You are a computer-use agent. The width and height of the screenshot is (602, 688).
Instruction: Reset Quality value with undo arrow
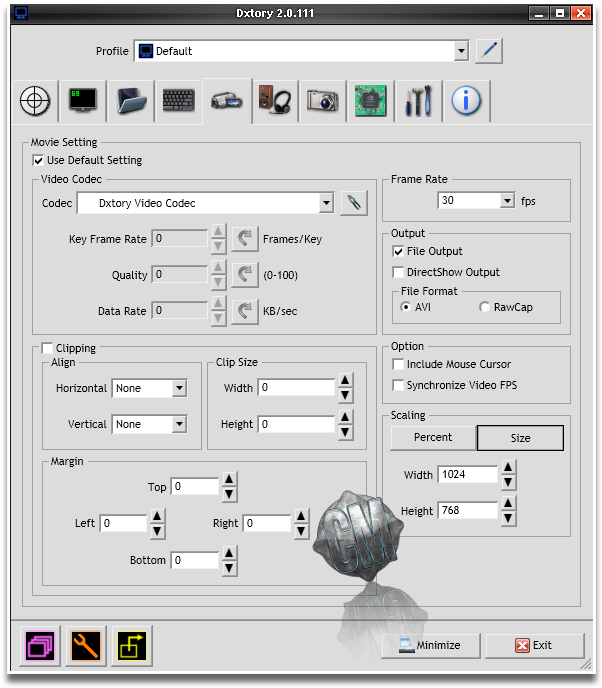click(x=244, y=275)
